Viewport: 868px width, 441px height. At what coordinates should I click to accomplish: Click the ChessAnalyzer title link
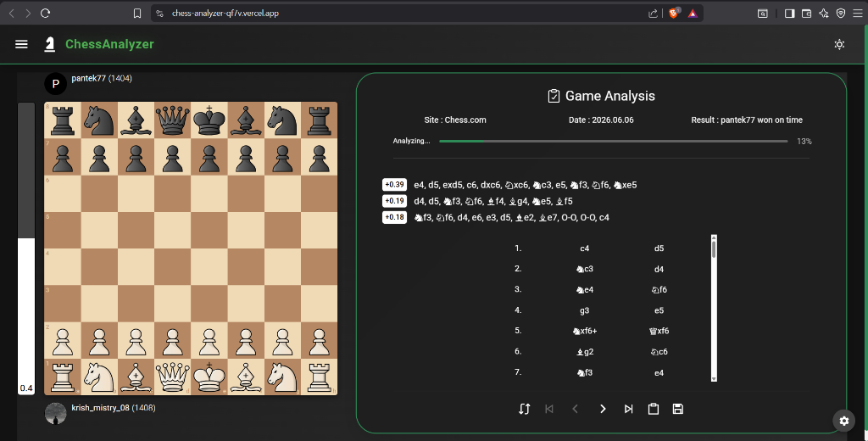pos(109,44)
